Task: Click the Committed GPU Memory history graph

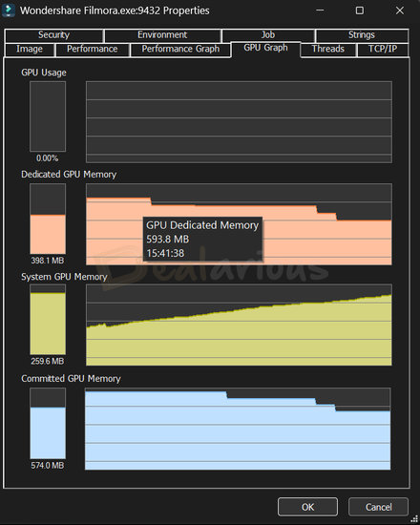Action: pos(238,429)
